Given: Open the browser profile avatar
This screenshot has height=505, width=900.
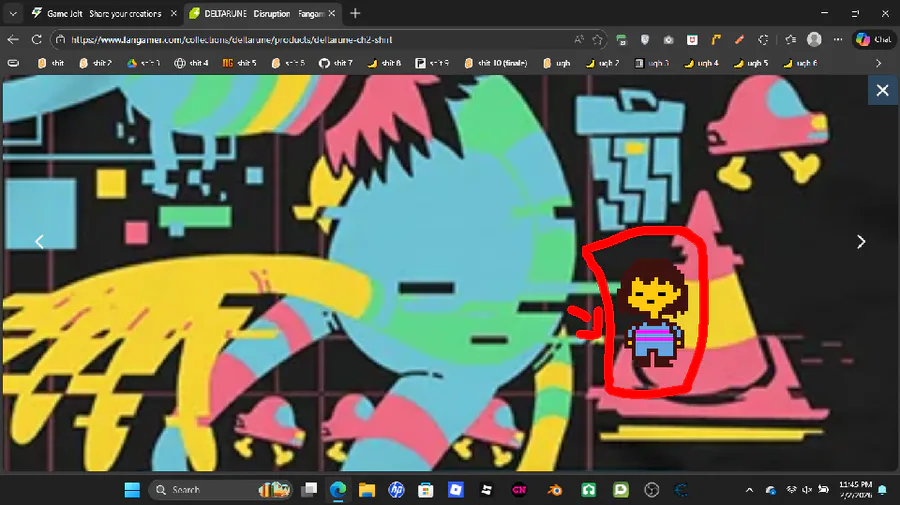Looking at the screenshot, I should pos(814,40).
